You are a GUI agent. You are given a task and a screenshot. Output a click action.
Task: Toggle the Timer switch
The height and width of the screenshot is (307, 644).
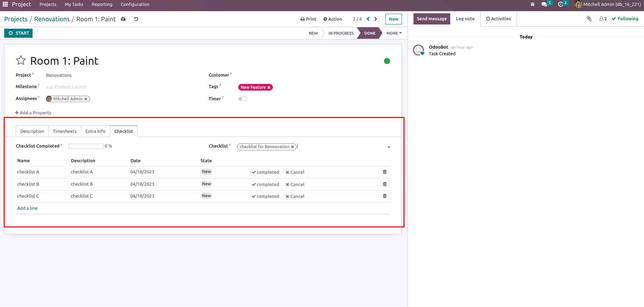point(243,99)
